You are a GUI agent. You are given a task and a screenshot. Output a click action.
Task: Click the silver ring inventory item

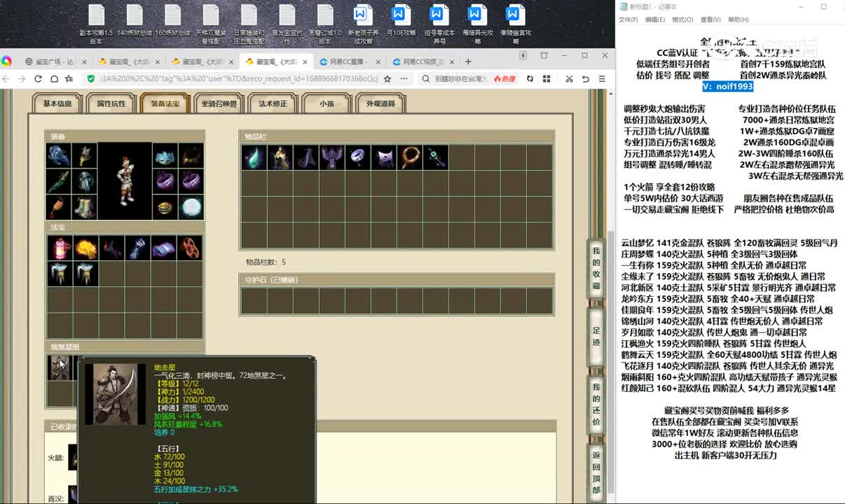(x=358, y=157)
